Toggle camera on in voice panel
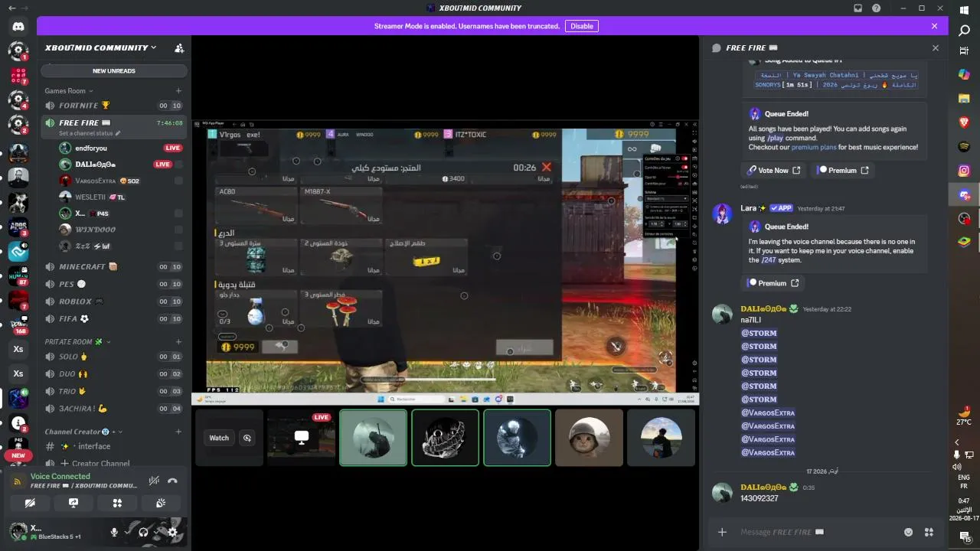 coord(30,503)
